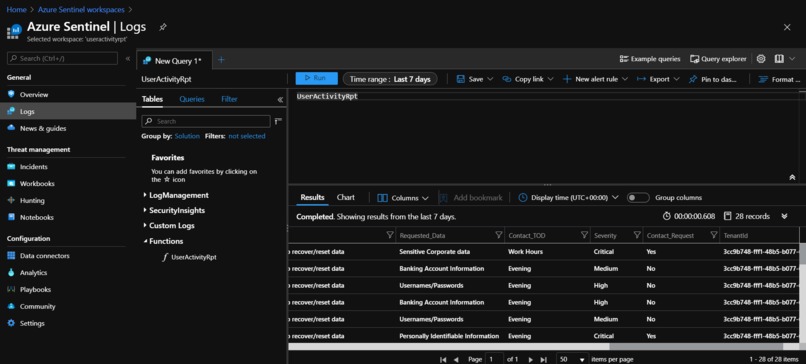Open the Save dropdown

click(475, 79)
